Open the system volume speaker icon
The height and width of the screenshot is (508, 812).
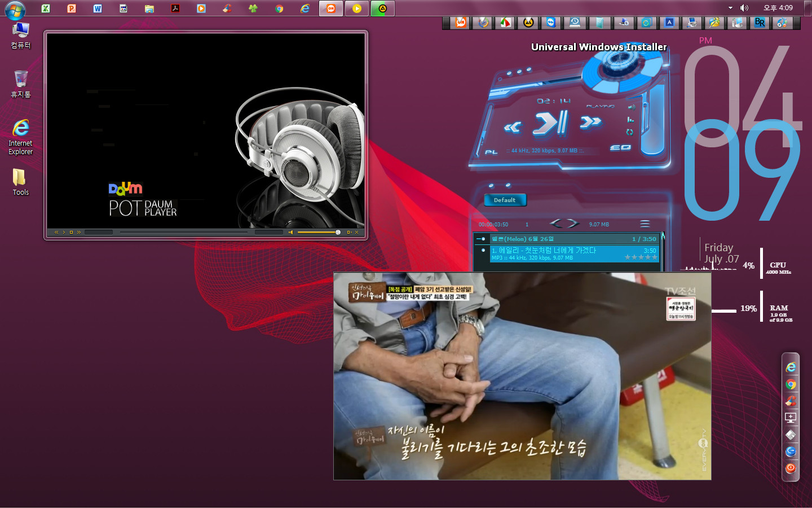click(x=744, y=8)
